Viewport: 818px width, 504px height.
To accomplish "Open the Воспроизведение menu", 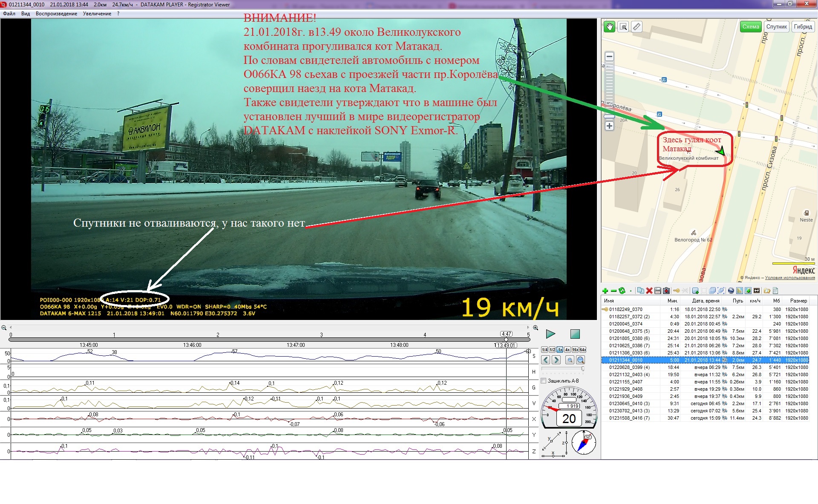I will click(56, 14).
